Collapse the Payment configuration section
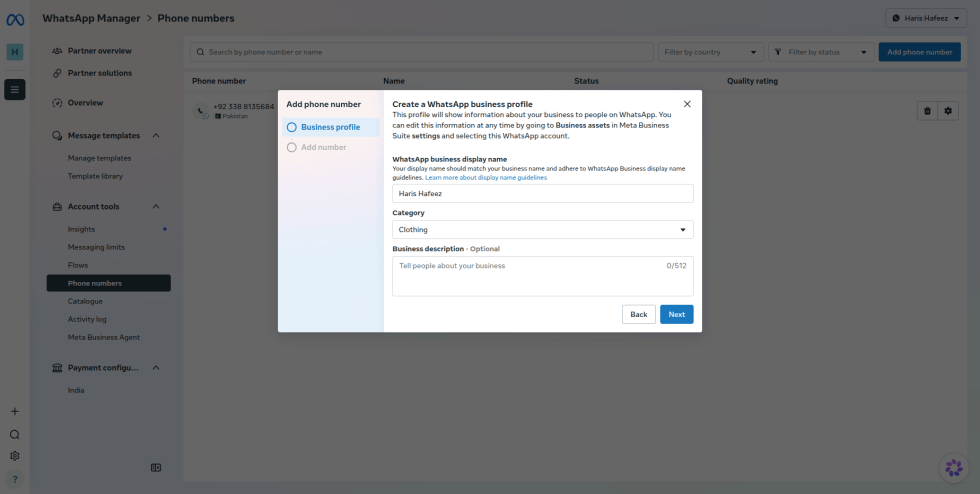 click(x=156, y=368)
